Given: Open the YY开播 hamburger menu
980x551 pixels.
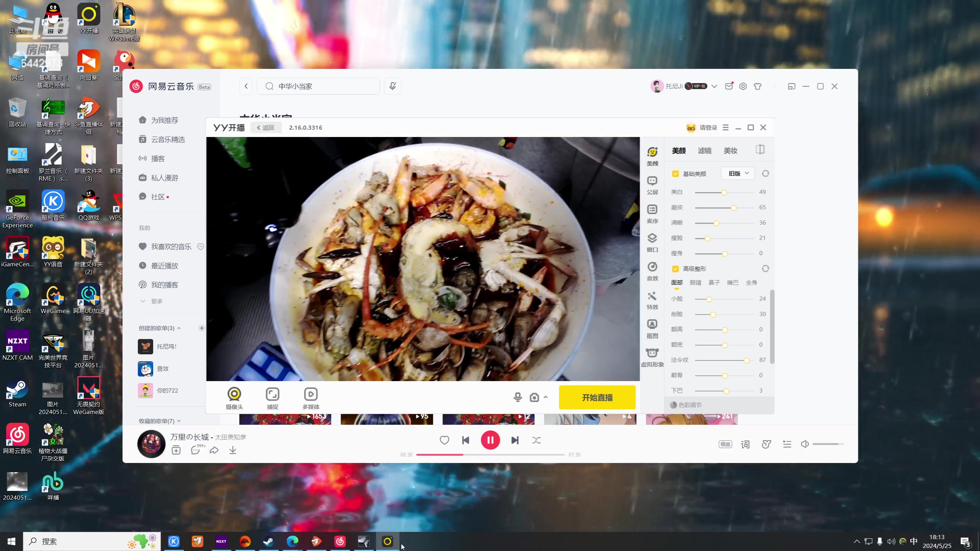Looking at the screenshot, I should coord(725,127).
